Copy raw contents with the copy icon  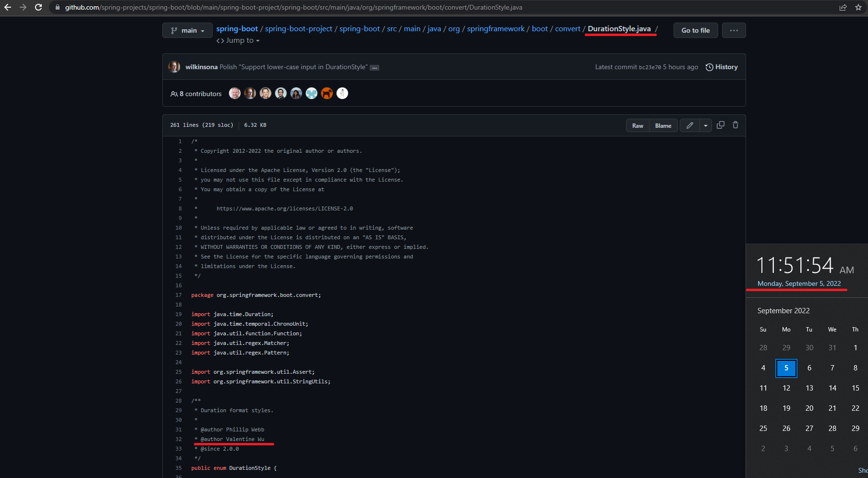tap(721, 125)
